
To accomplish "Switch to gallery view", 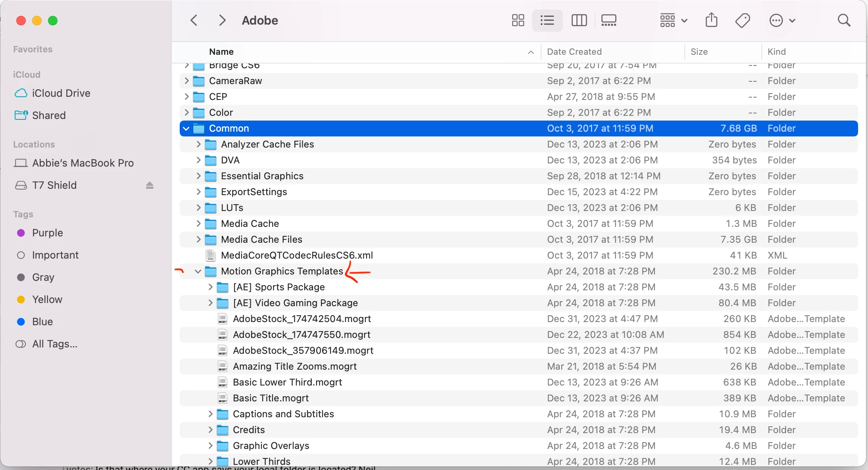I will click(609, 20).
